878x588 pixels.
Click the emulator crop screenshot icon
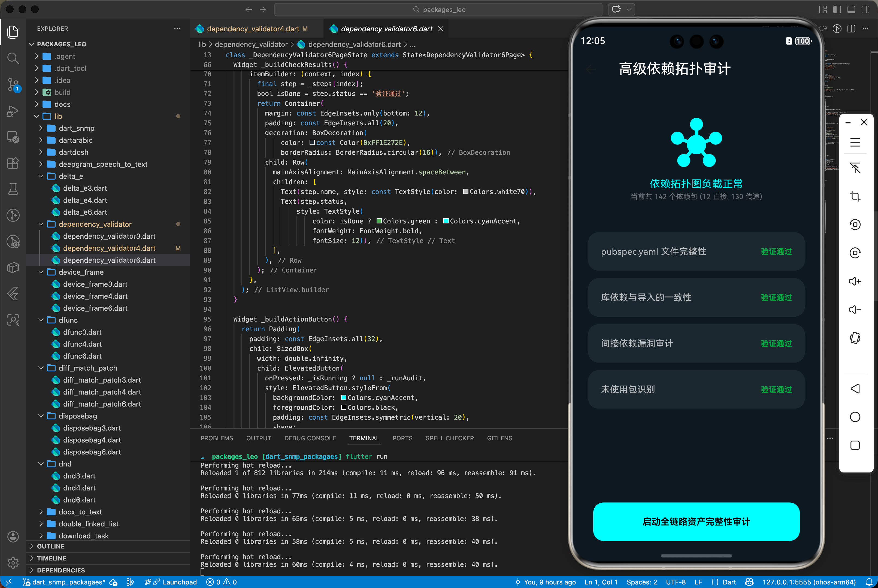coord(855,196)
